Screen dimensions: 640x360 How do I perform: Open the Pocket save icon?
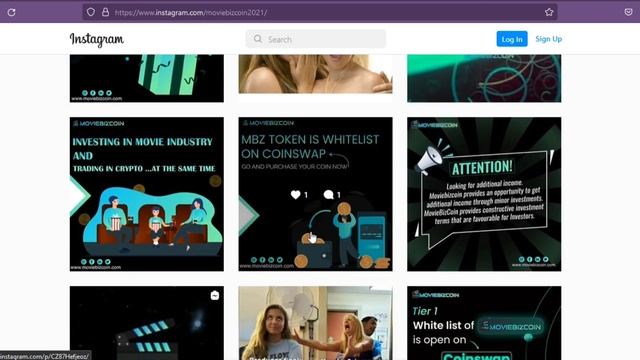click(628, 12)
